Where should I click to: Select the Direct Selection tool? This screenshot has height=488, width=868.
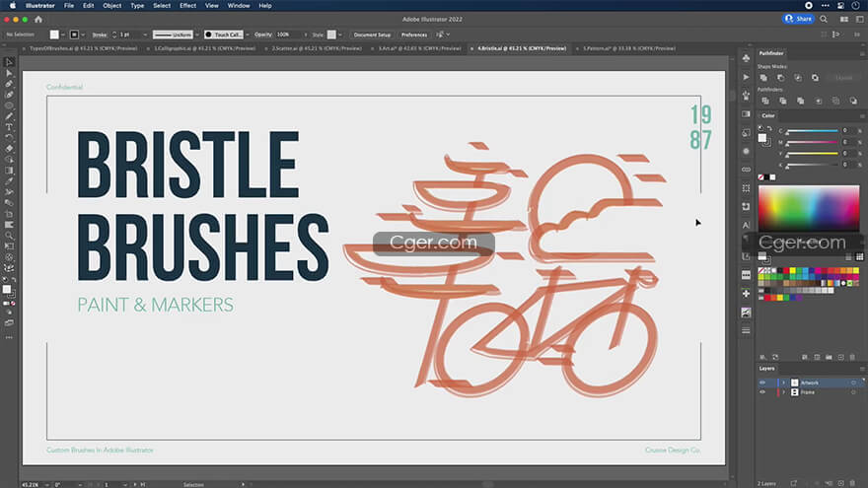point(9,73)
